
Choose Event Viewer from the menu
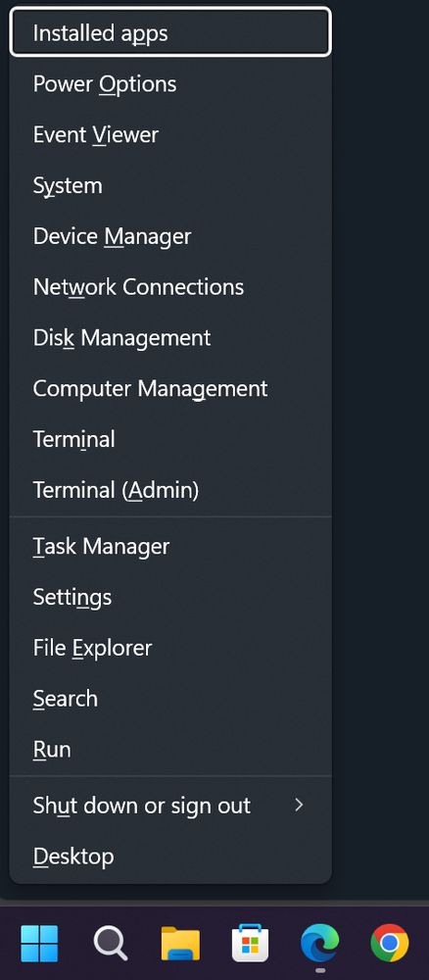click(170, 134)
